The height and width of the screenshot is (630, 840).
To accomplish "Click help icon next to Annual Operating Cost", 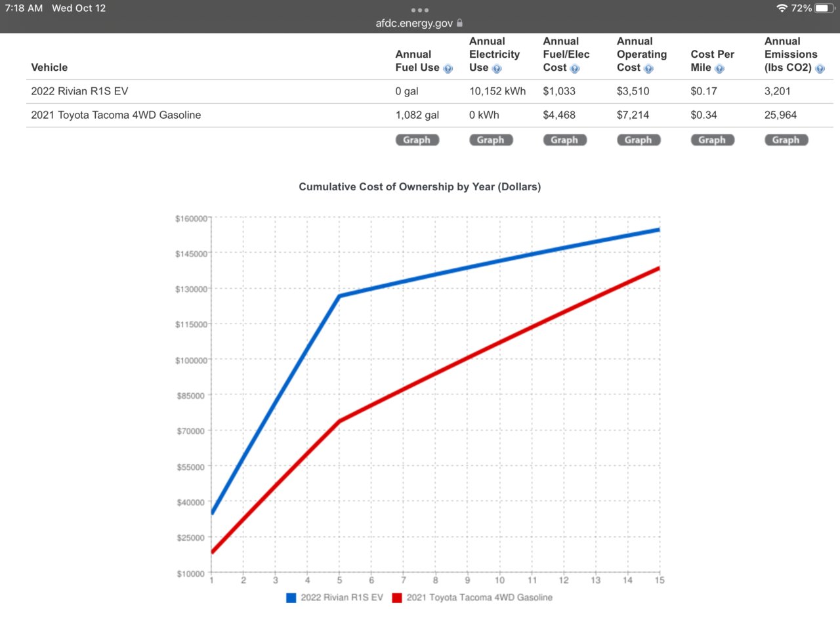I will [x=648, y=69].
